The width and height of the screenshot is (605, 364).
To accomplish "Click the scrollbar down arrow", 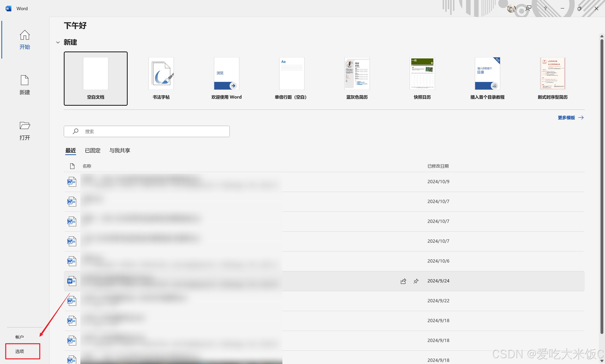I will (x=601, y=361).
